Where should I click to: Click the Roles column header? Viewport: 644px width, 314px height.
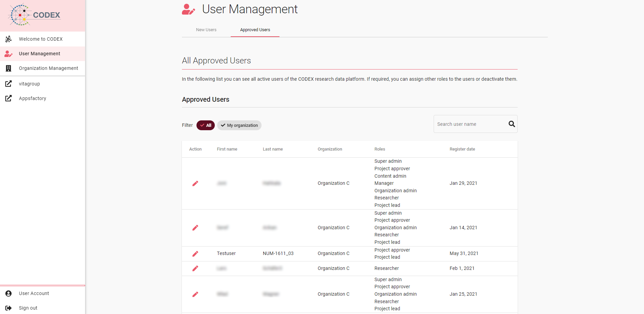click(x=380, y=149)
